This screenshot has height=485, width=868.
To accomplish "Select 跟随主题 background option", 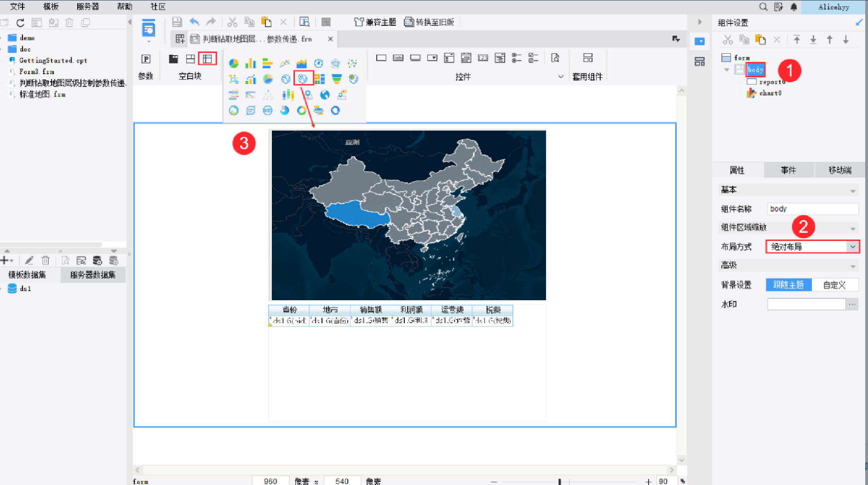I will [x=788, y=285].
